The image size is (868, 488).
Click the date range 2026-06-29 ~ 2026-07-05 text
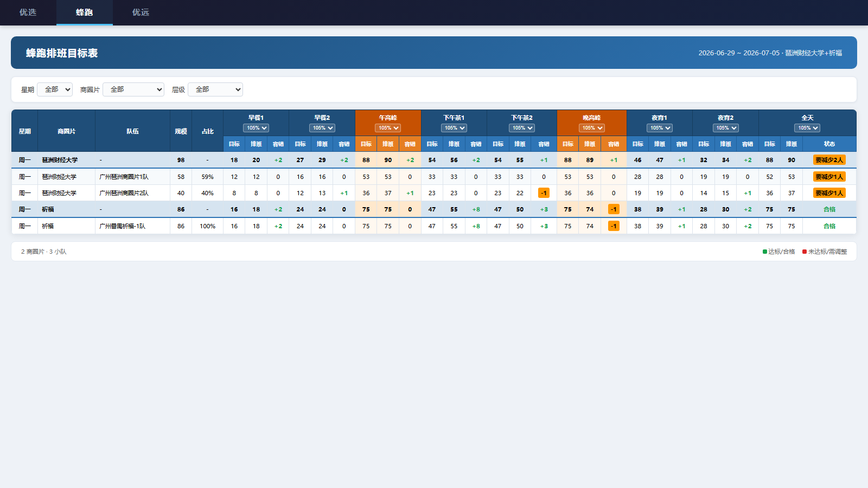[x=739, y=53]
